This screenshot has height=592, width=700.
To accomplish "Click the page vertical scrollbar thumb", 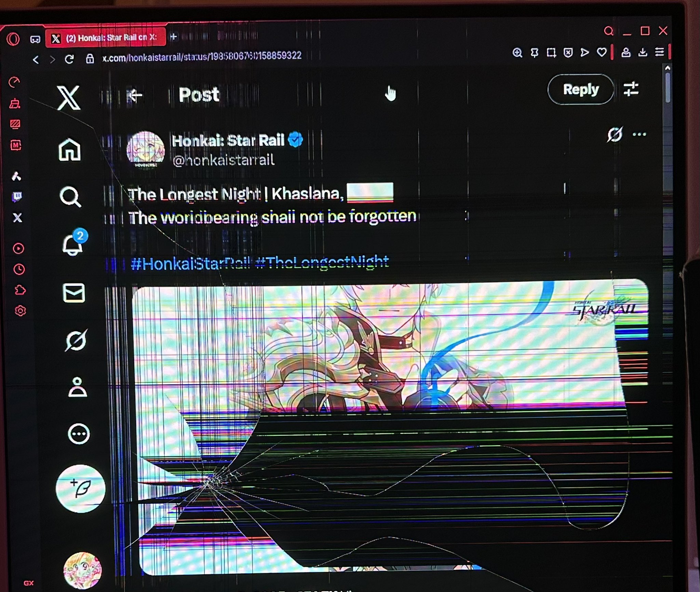I will (x=668, y=87).
